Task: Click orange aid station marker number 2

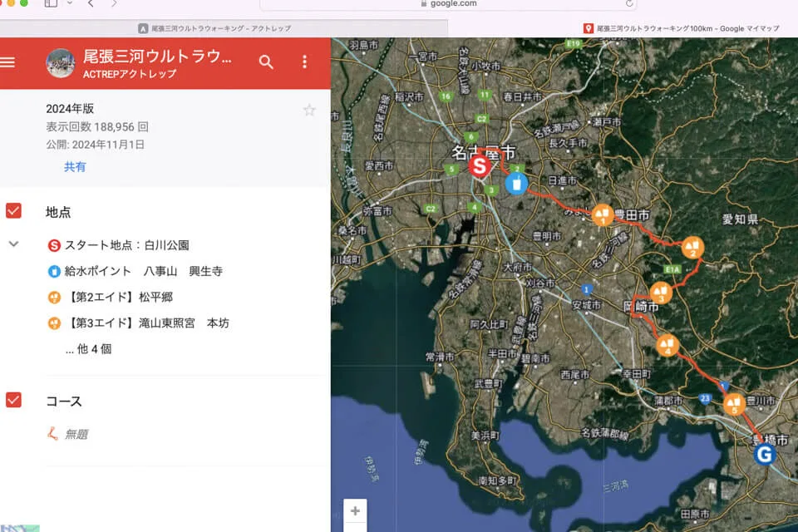Action: pos(692,248)
